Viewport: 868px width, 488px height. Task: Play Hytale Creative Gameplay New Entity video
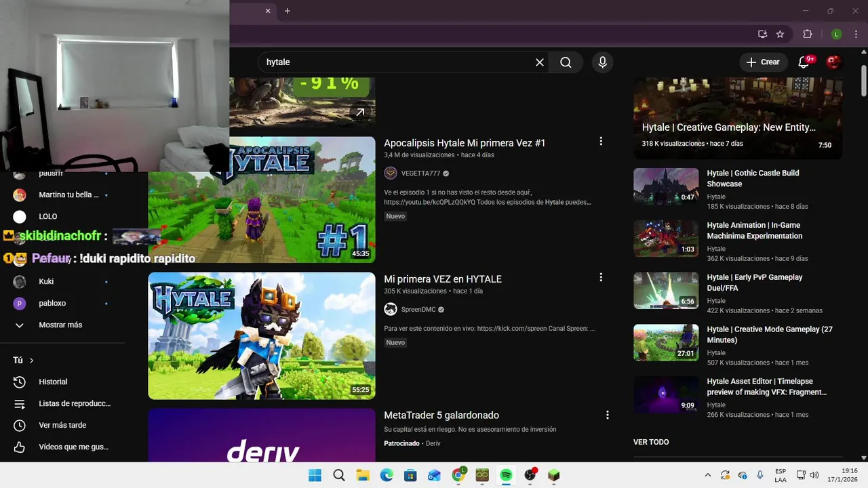tap(738, 118)
